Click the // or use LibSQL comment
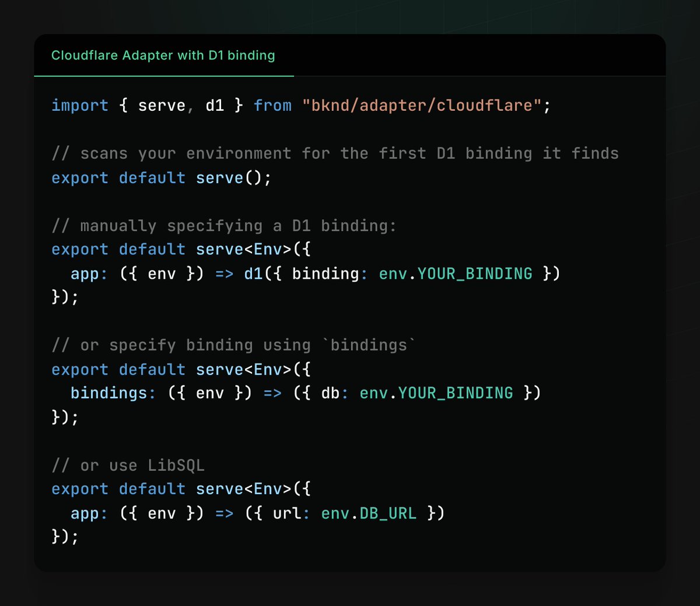The image size is (700, 606). click(x=128, y=465)
